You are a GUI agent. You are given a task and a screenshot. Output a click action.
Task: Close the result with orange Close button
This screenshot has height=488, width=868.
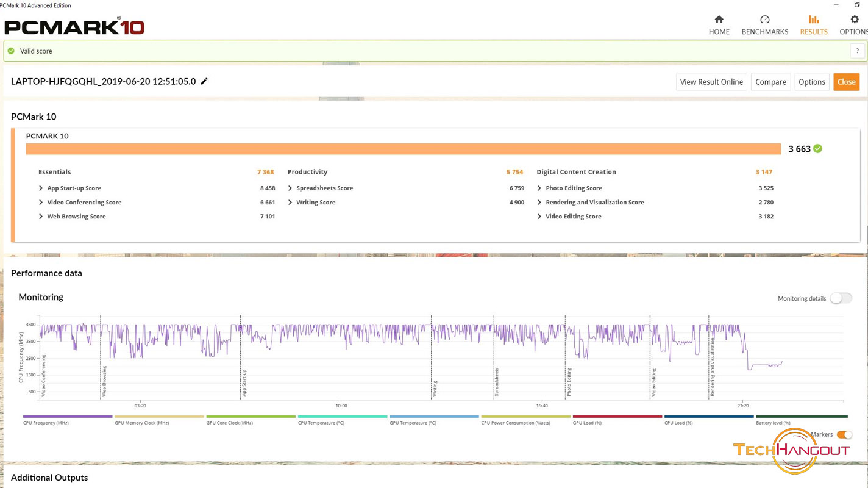click(x=846, y=82)
